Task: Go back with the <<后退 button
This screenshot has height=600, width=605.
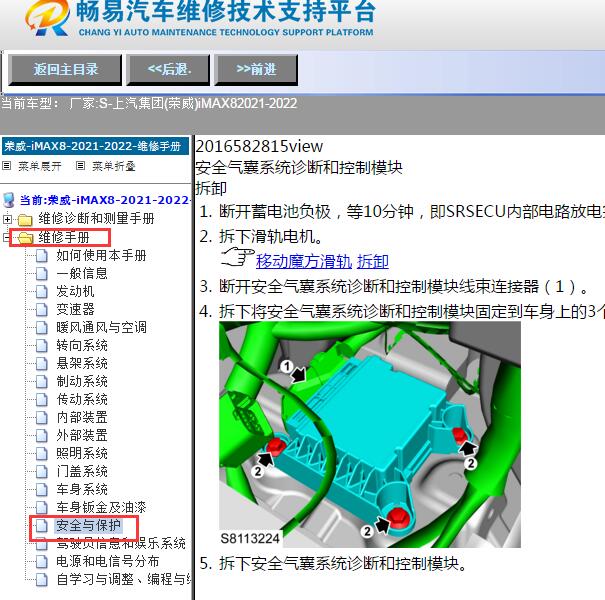Action: (169, 70)
